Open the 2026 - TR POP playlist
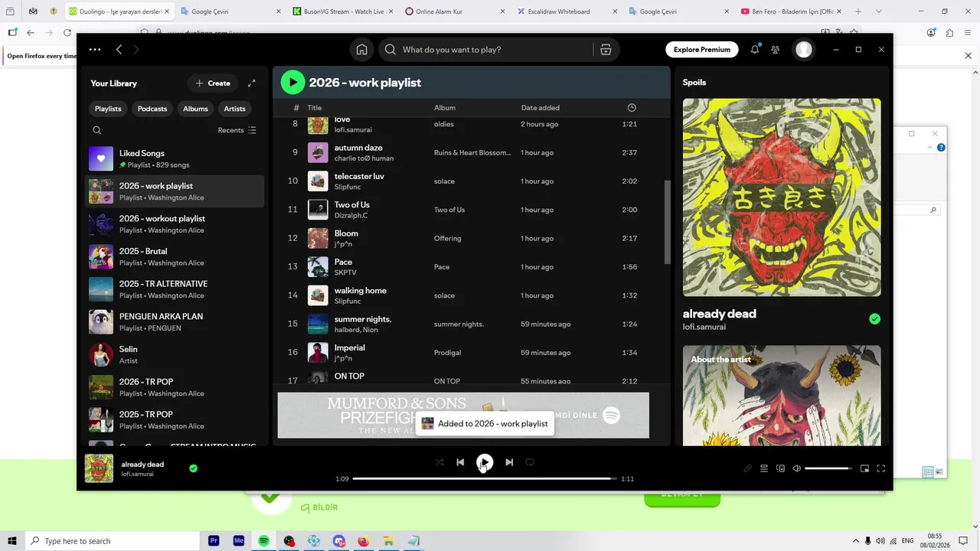Viewport: 980px width, 551px height. click(174, 387)
